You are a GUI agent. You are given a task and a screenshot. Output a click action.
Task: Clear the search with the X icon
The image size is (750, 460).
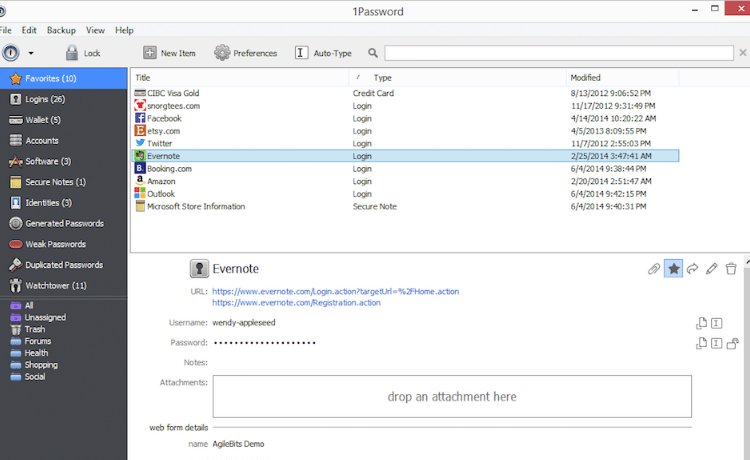[743, 53]
